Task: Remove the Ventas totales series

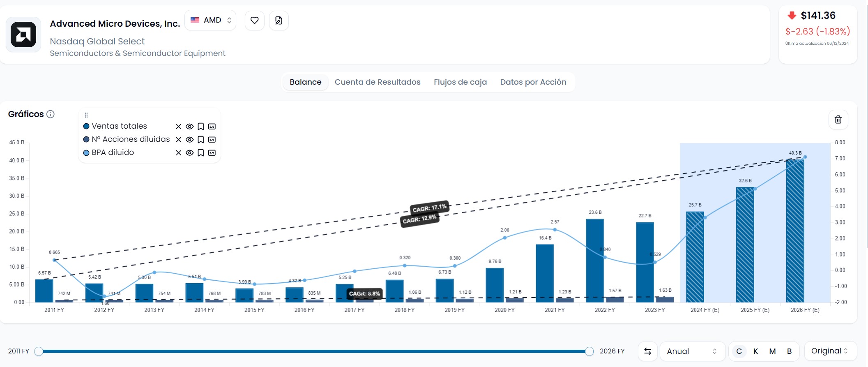Action: tap(178, 127)
